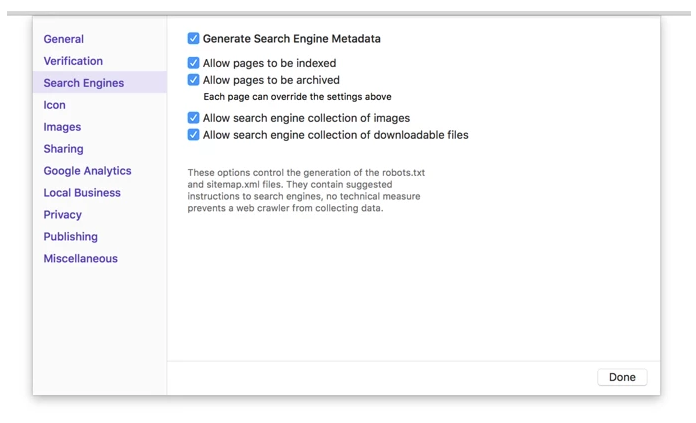Switch to the Privacy section
This screenshot has height=423, width=696.
click(62, 215)
